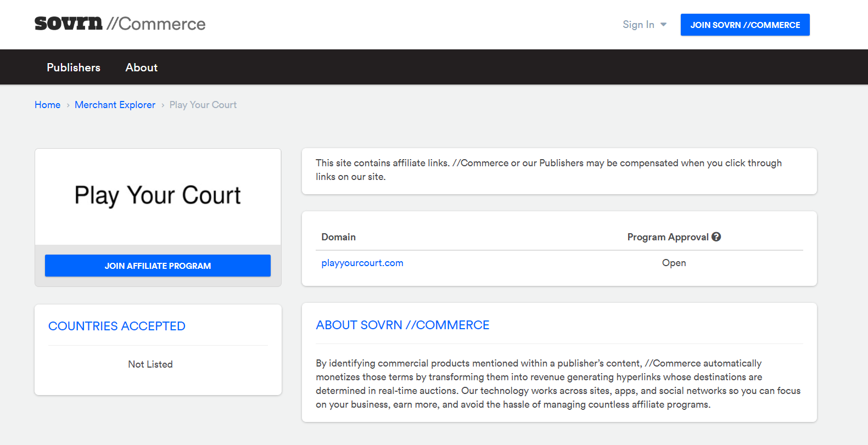Open the Sign In menu text

[x=638, y=25]
